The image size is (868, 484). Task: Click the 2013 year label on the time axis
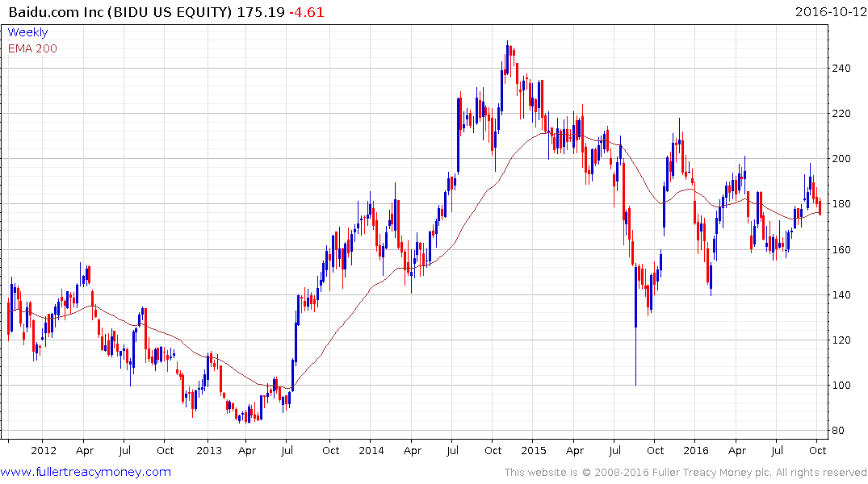pyautogui.click(x=209, y=450)
